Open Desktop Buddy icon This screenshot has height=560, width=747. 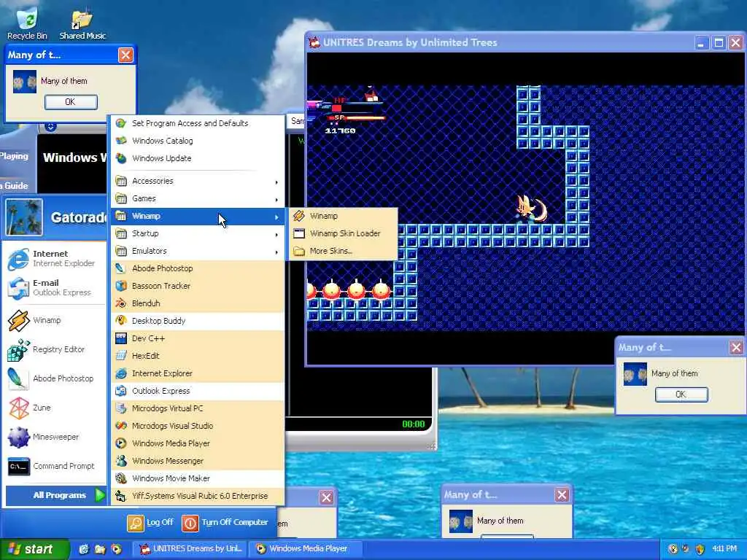pyautogui.click(x=121, y=321)
